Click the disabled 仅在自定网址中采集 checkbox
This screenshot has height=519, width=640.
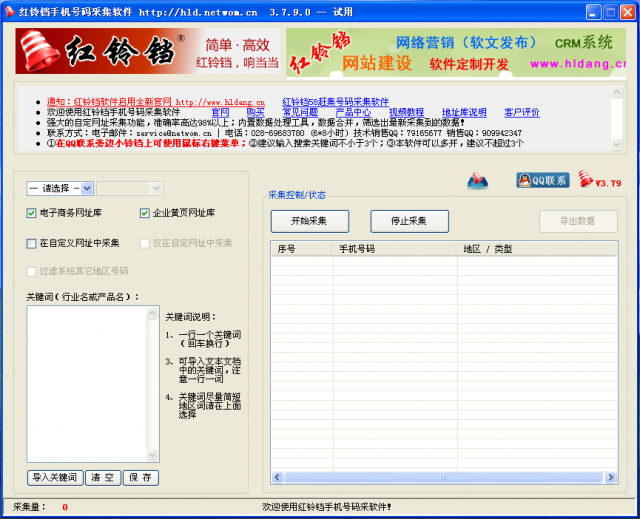click(144, 244)
